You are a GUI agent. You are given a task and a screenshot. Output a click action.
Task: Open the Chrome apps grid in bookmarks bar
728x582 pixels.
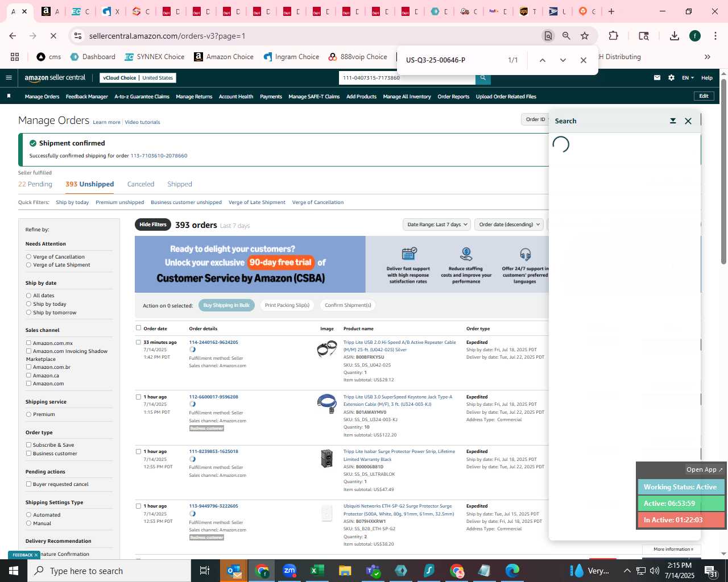point(15,57)
